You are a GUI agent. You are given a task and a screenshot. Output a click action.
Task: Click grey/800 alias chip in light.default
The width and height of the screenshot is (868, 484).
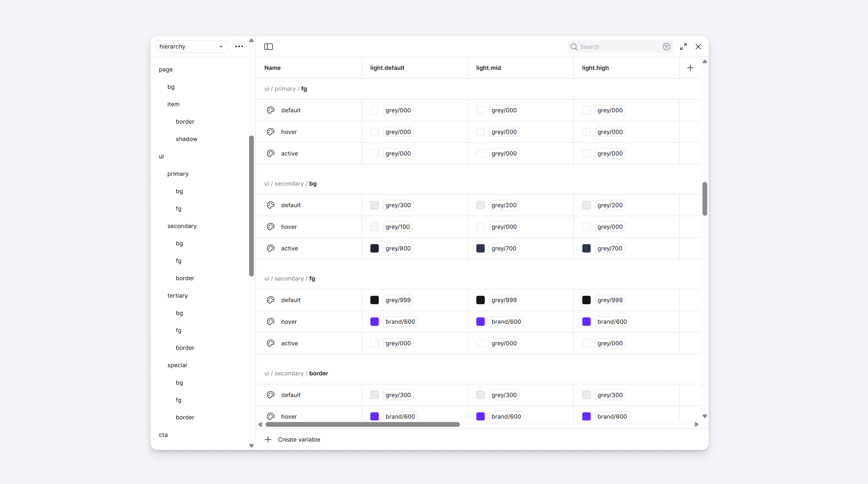(398, 248)
